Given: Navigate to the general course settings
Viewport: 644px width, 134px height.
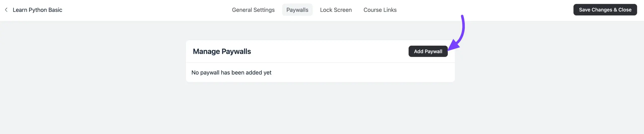Looking at the screenshot, I should click(253, 10).
